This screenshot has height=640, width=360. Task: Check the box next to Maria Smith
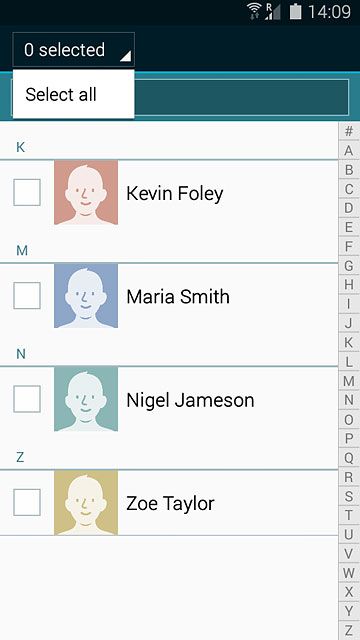[27, 296]
